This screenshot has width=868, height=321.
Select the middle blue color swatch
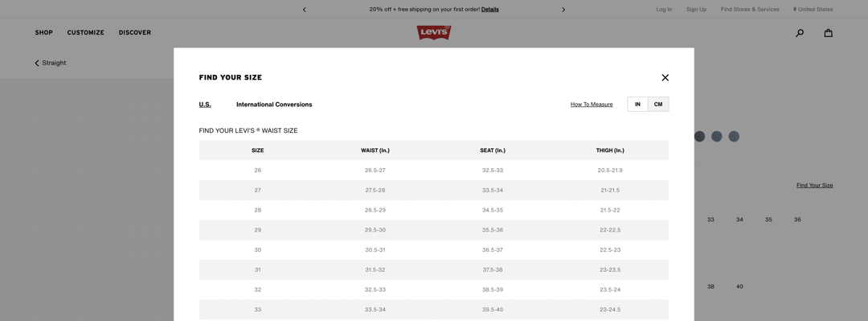click(x=716, y=137)
